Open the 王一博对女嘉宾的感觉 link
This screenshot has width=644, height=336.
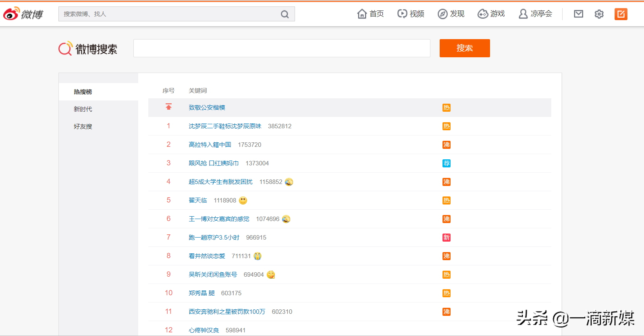coord(219,219)
